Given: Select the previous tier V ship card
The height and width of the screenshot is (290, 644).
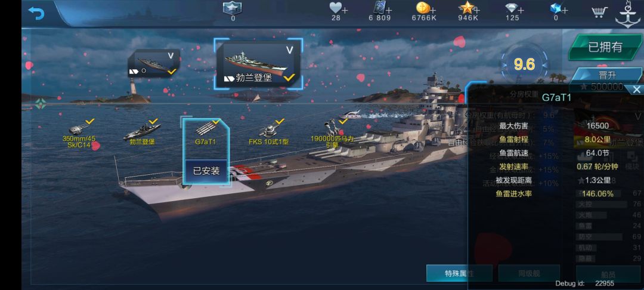Looking at the screenshot, I should point(154,63).
